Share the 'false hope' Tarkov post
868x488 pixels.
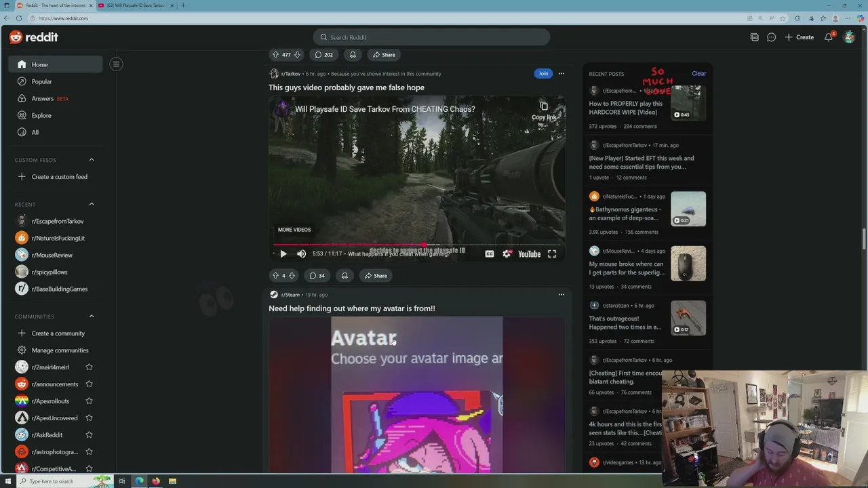[376, 276]
